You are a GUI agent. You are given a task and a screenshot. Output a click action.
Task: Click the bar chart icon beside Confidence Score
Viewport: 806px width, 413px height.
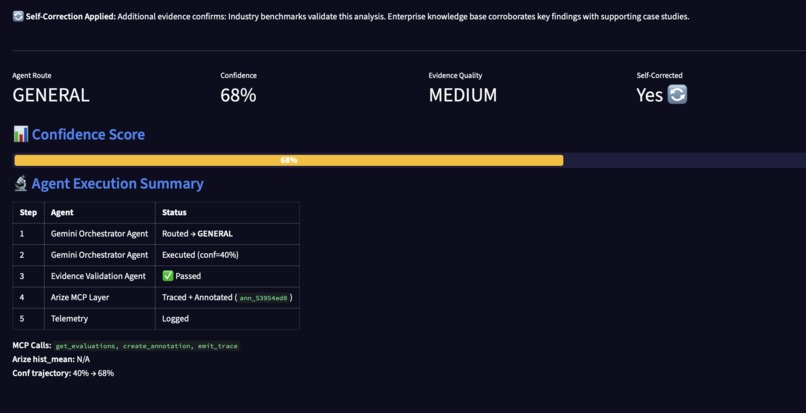(x=21, y=134)
